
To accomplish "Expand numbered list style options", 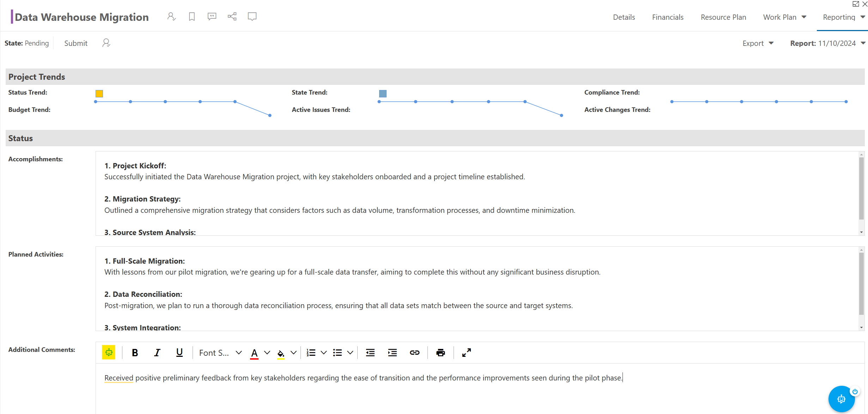I will point(324,353).
